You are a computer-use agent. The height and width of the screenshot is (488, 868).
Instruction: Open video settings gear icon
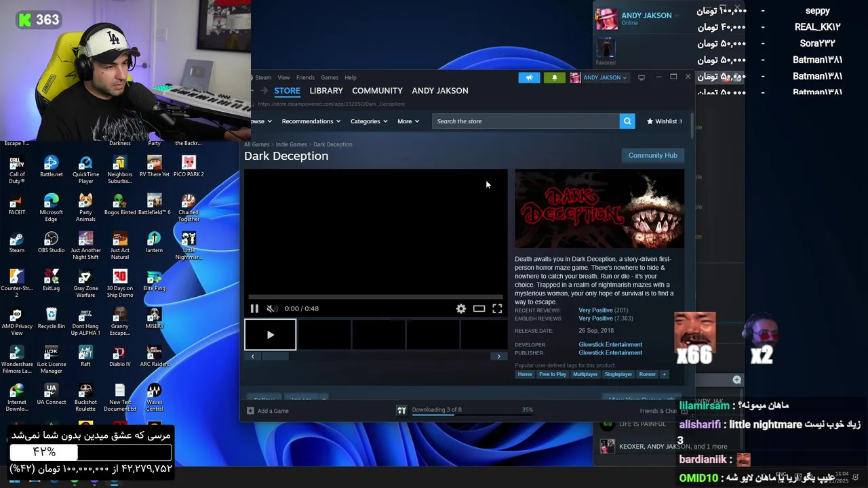461,308
